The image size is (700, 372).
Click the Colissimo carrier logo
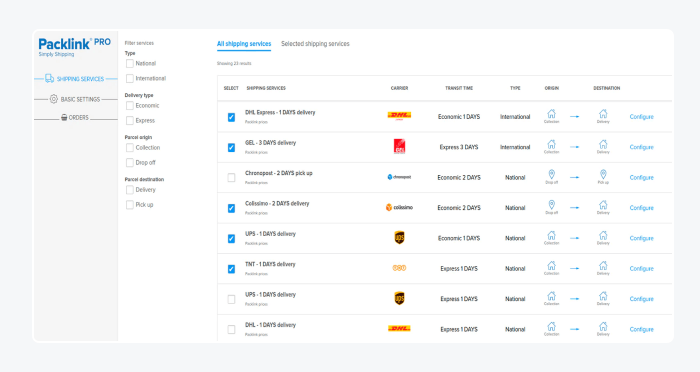click(x=399, y=207)
